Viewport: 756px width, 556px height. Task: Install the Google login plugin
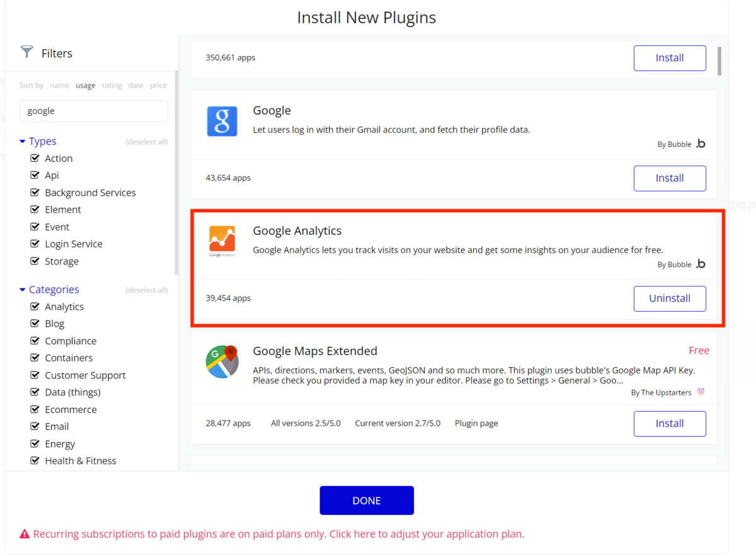coord(670,178)
